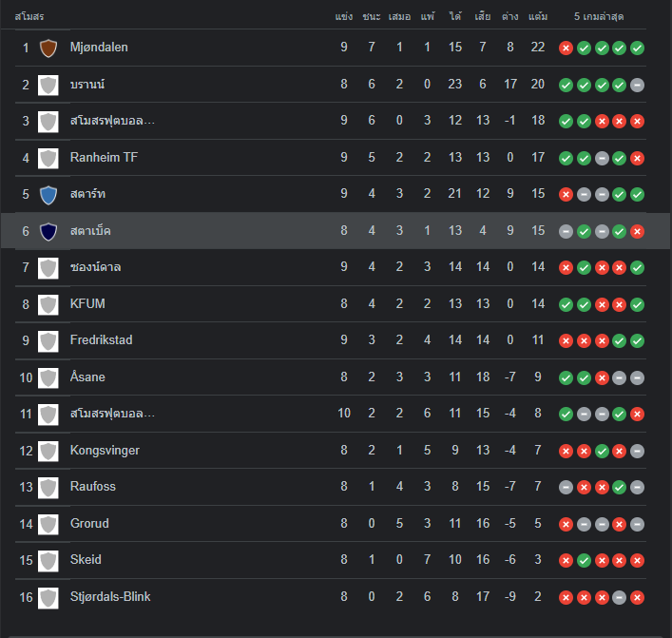Select the Stjørdals-Blink team name
The width and height of the screenshot is (672, 638).
click(110, 596)
